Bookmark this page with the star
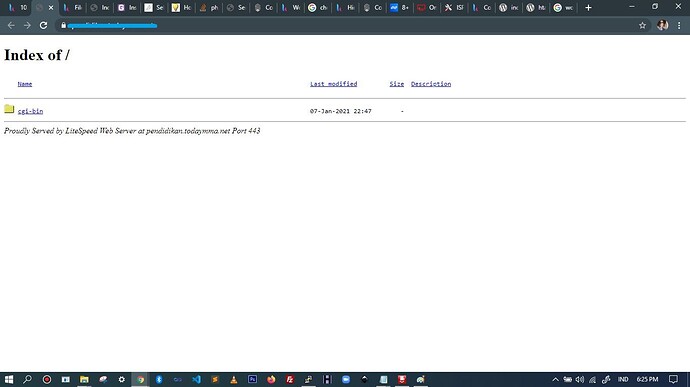 pyautogui.click(x=642, y=26)
